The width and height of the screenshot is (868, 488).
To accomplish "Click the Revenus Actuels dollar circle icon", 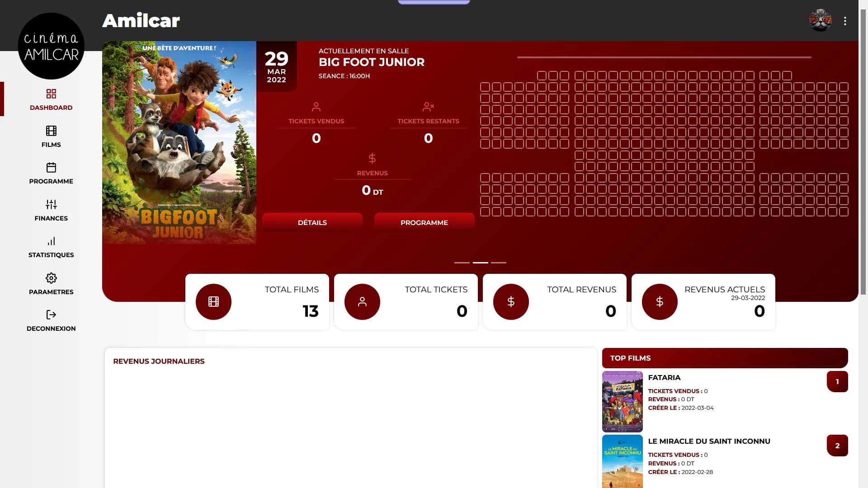I will (x=660, y=301).
